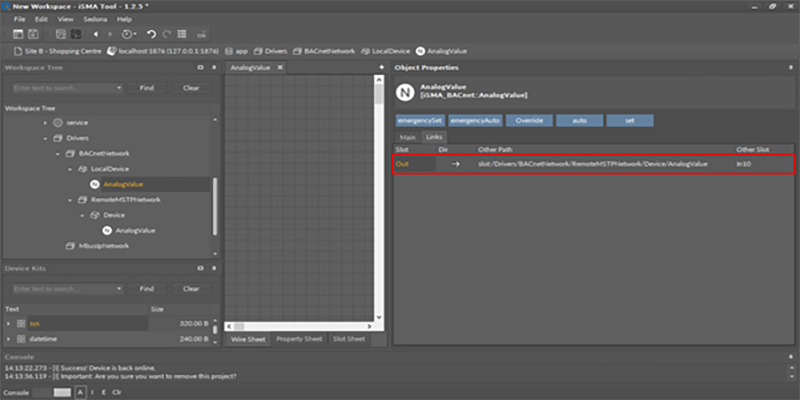Screen dimensions: 800x400
Task: Click Clear in the Device Kits panel
Action: (191, 289)
